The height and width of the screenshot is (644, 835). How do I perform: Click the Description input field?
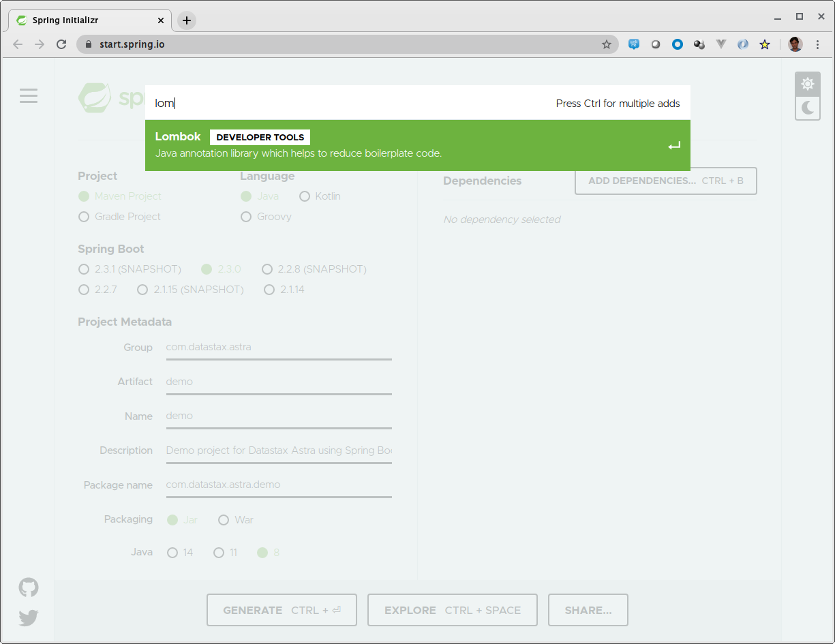(x=279, y=450)
